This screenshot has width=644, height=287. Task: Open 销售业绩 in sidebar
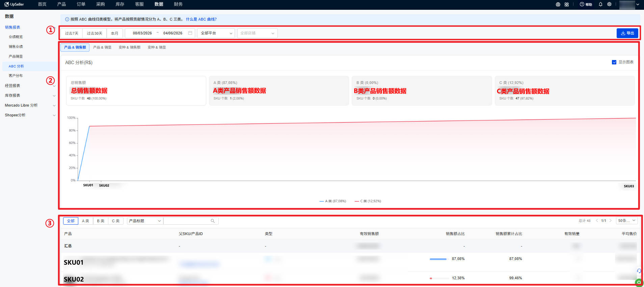pyautogui.click(x=16, y=47)
